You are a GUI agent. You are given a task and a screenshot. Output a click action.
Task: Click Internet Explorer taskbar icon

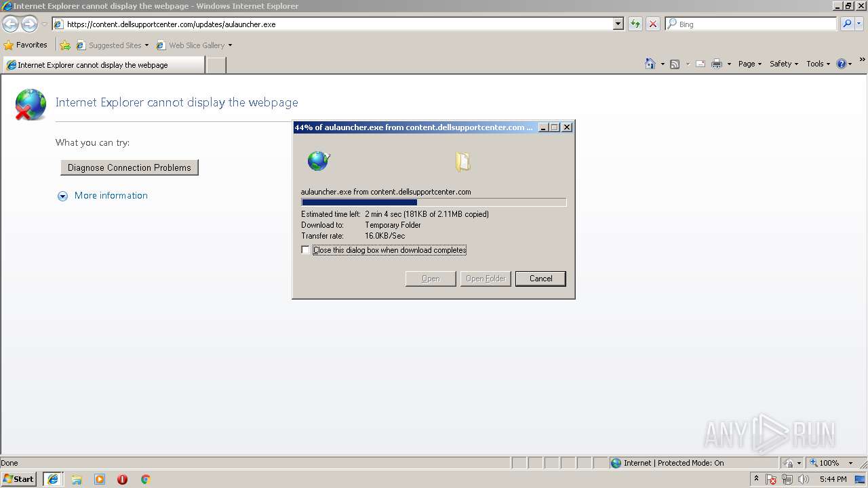53,479
